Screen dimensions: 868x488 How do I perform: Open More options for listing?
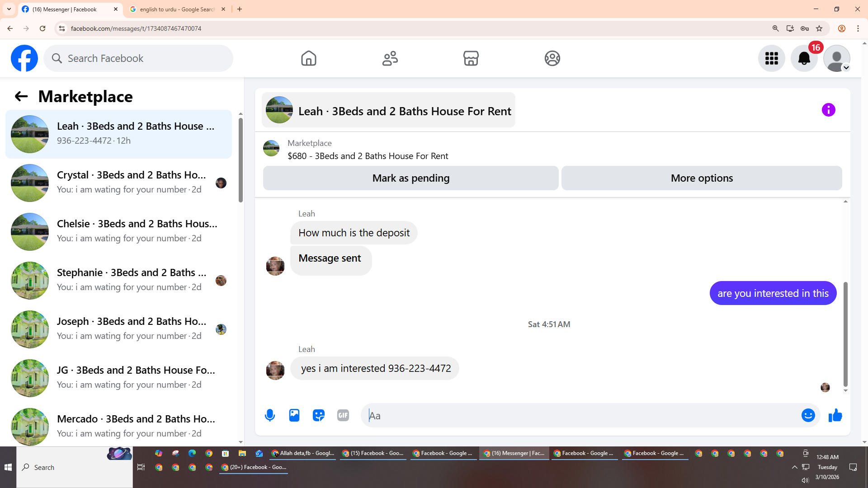click(702, 178)
